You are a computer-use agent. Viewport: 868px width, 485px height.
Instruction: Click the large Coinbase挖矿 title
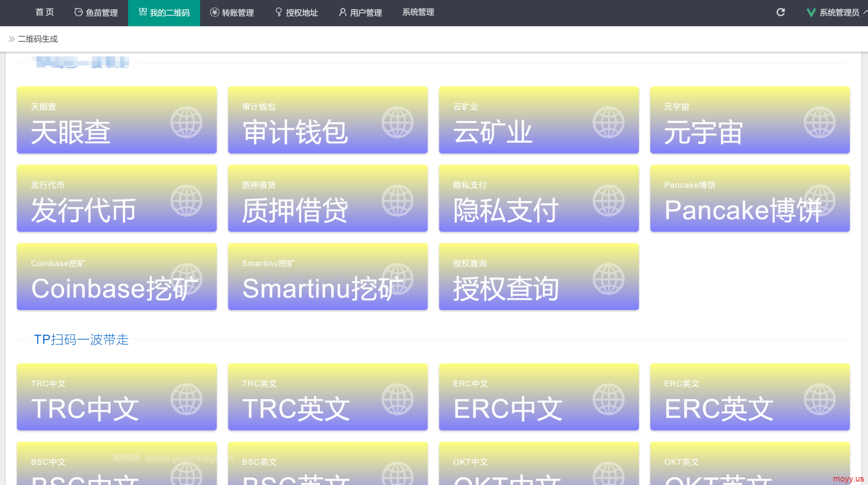coord(115,288)
